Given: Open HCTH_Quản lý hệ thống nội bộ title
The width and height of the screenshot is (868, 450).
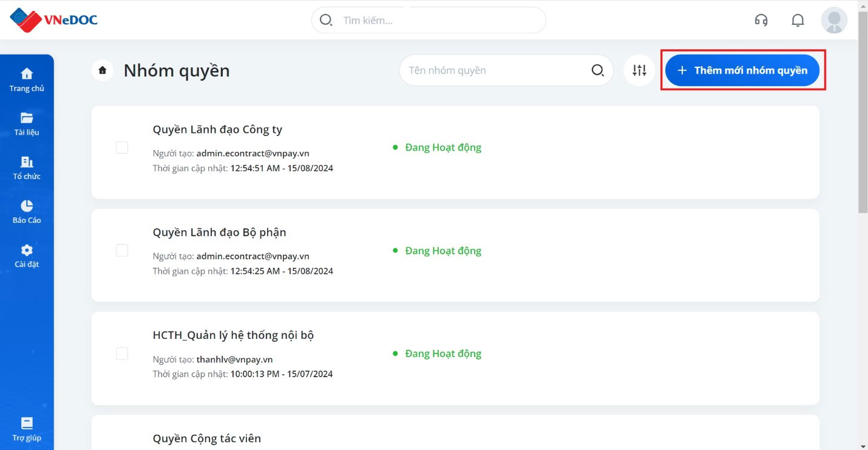Looking at the screenshot, I should (233, 335).
